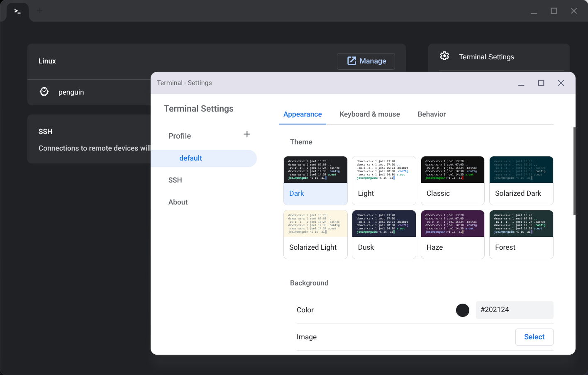Choose the Light theme
Image resolution: width=588 pixels, height=375 pixels.
[x=384, y=180]
